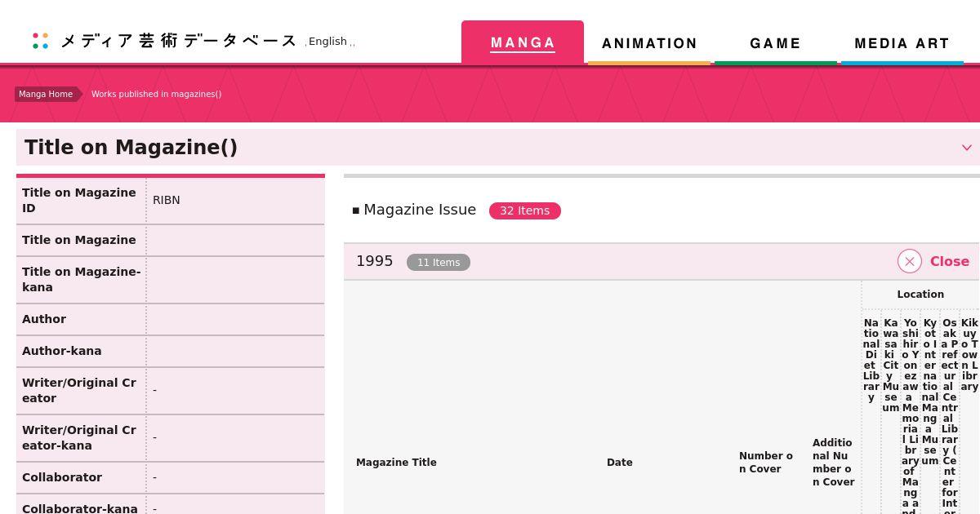Click the Kawasaki City Museum column header
Image resolution: width=980 pixels, height=514 pixels.
tap(890, 365)
